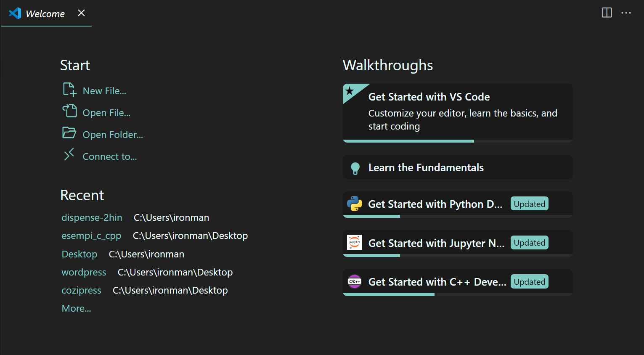
Task: Click the Open Folder... link
Action: tap(113, 135)
